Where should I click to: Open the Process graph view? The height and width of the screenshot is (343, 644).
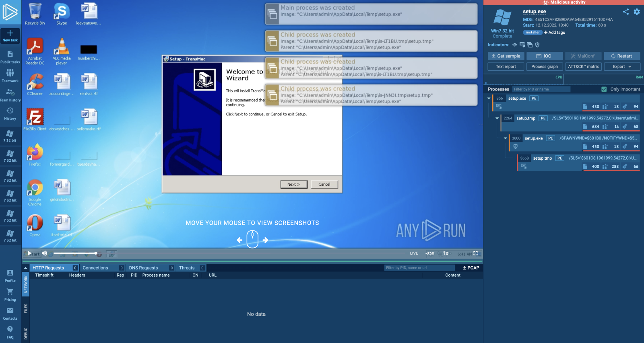[x=544, y=67]
